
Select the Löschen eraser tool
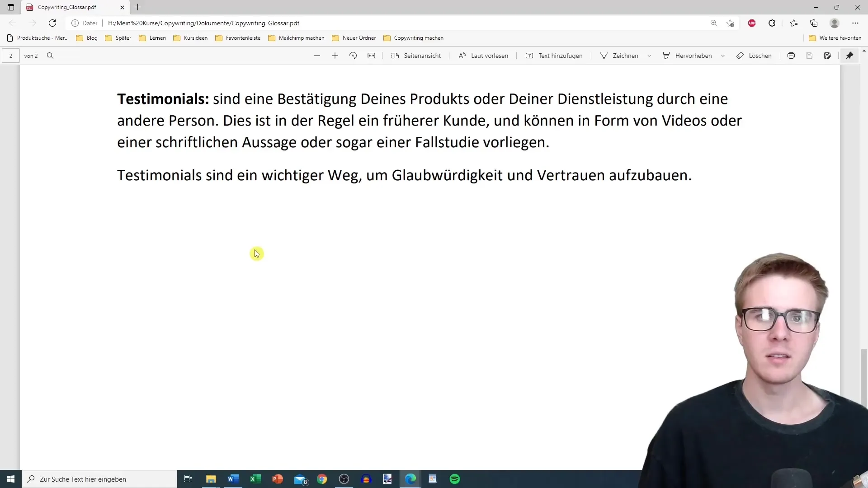[x=754, y=56]
